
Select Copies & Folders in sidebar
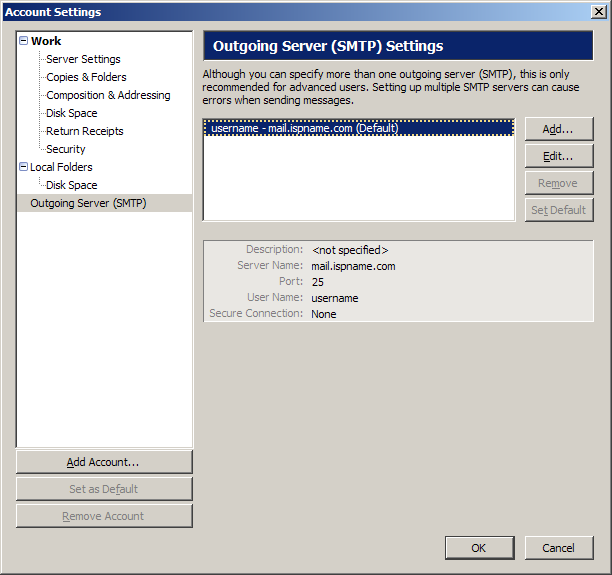86,77
